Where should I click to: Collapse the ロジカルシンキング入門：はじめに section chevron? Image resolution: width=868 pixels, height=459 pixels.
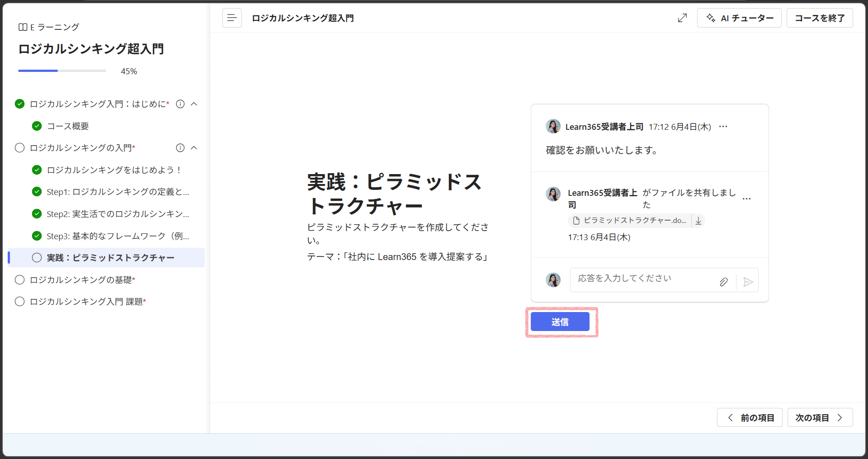(194, 104)
